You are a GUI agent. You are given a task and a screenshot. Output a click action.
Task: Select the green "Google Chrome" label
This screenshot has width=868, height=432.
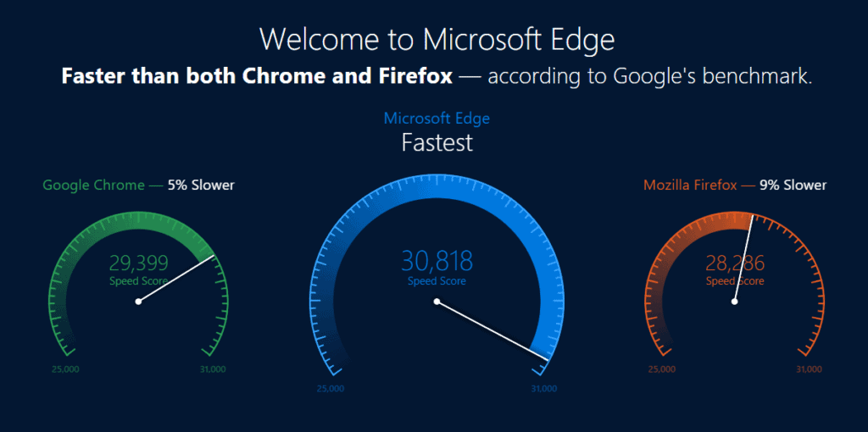93,185
